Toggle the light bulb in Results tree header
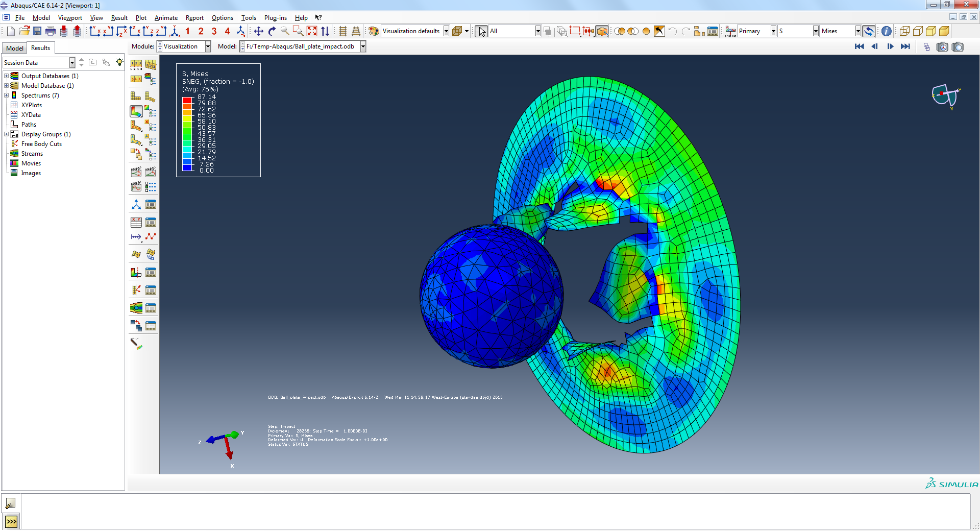This screenshot has height=531, width=980. click(x=119, y=62)
